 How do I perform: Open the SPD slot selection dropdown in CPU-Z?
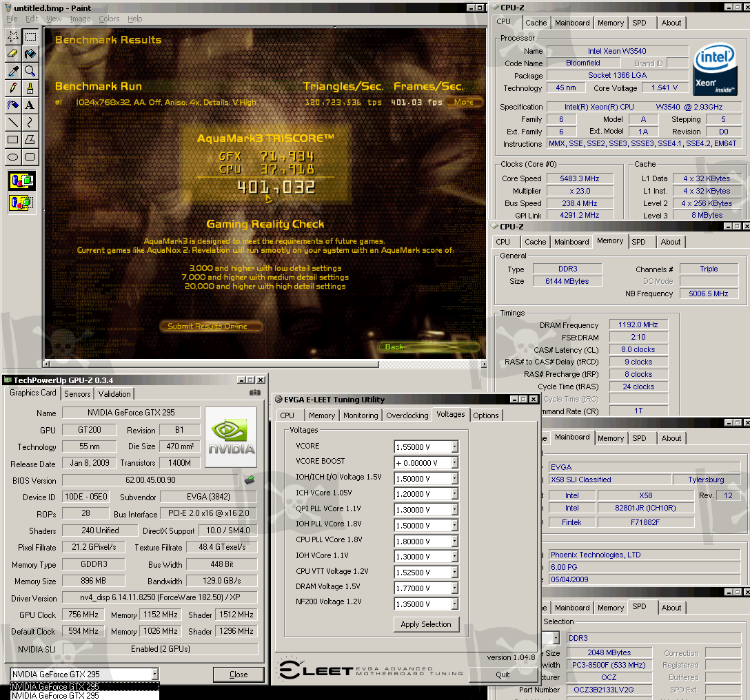coord(556,638)
